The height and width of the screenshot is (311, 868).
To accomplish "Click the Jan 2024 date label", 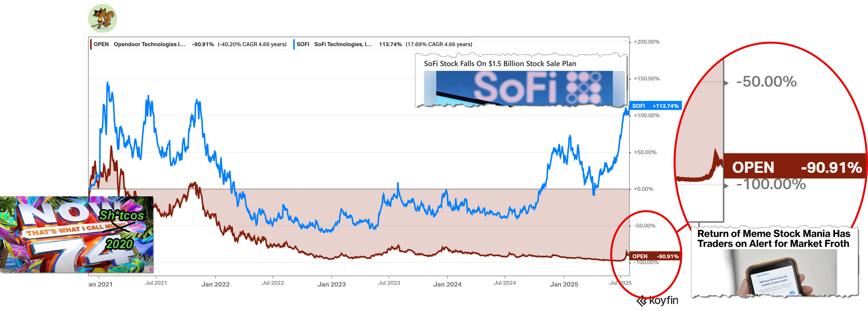I will pyautogui.click(x=448, y=284).
